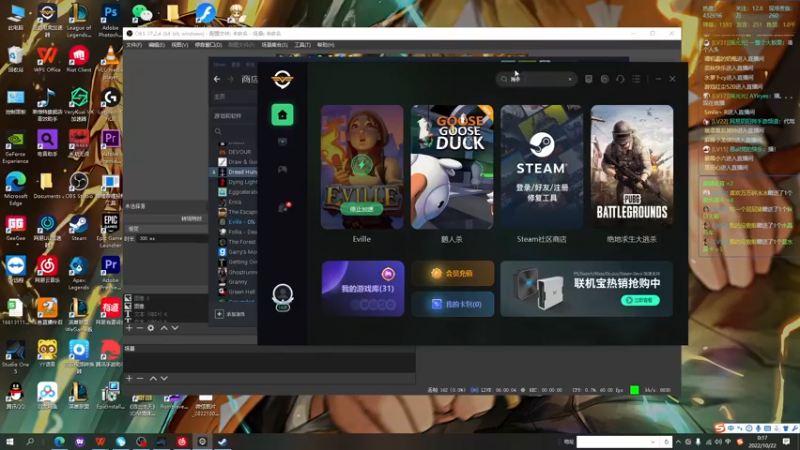Click the accelerator logo at sidebar top
This screenshot has width=800, height=450.
[x=282, y=79]
